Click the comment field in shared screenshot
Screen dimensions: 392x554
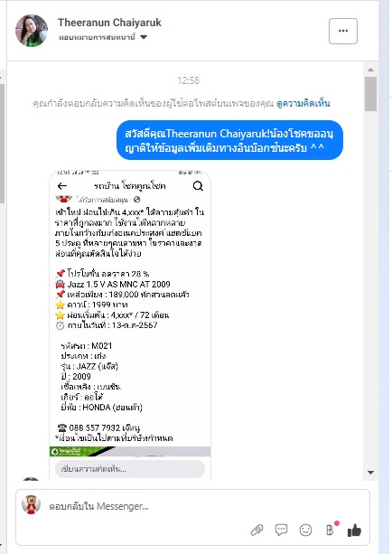130,469
